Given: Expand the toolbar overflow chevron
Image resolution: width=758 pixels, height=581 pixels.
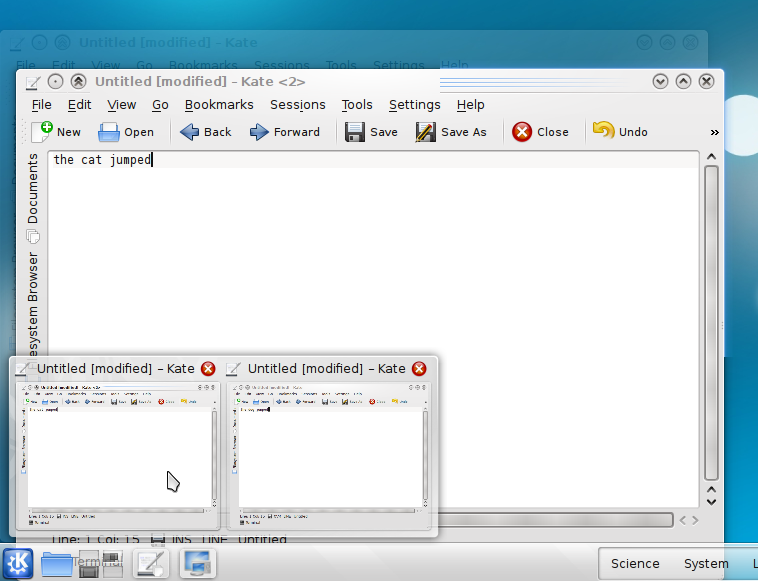Looking at the screenshot, I should pos(714,132).
